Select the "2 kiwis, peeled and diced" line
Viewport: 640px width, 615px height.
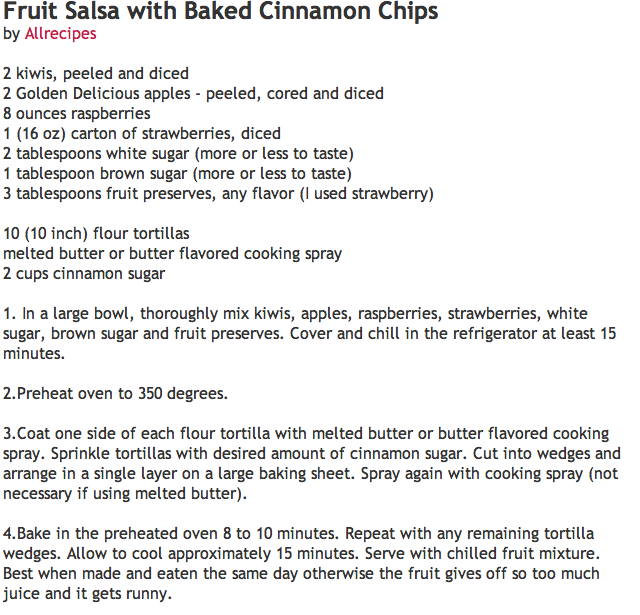pos(96,73)
